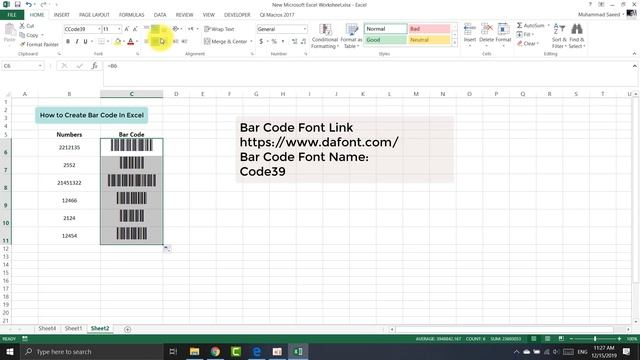
Task: Click the Copy button
Action: click(x=29, y=35)
